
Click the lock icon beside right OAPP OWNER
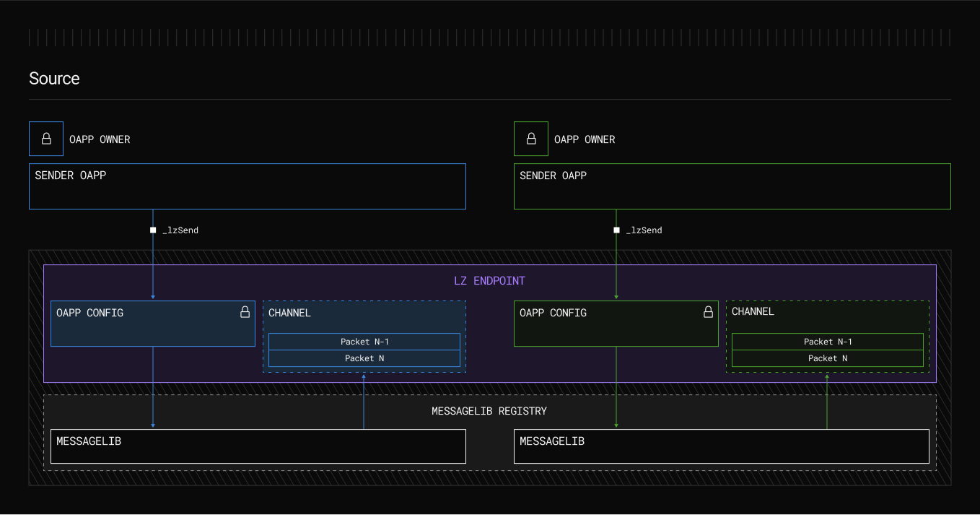coord(531,138)
